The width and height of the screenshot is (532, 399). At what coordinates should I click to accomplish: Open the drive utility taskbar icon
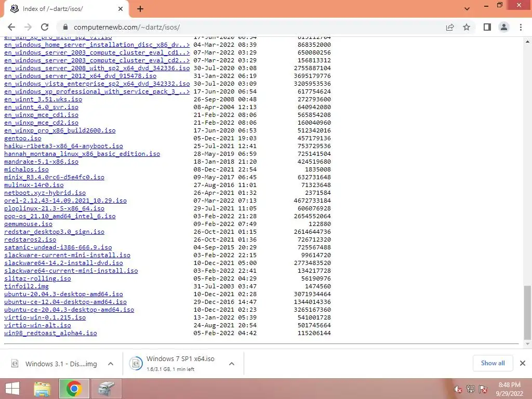(106, 389)
